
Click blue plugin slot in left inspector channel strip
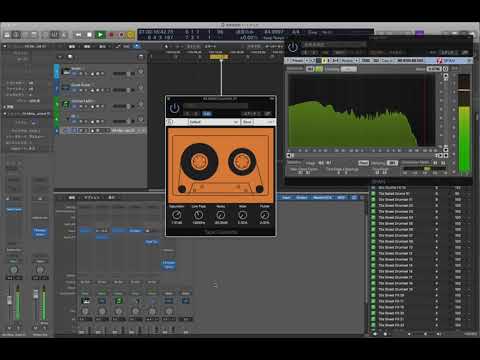[x=14, y=209]
